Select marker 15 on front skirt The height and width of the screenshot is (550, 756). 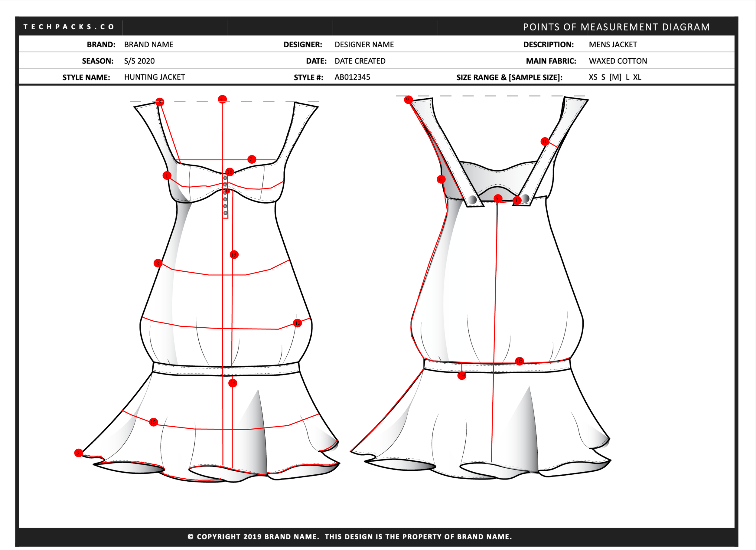153,422
